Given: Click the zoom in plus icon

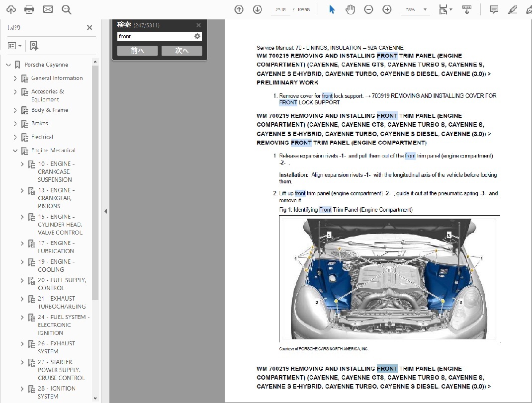Looking at the screenshot, I should [387, 9].
